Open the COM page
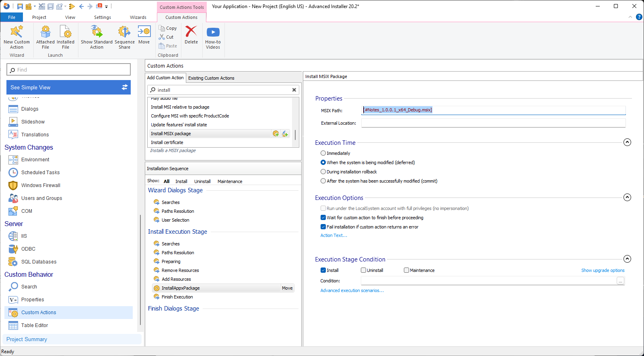Viewport: 644px width, 356px height. point(27,211)
